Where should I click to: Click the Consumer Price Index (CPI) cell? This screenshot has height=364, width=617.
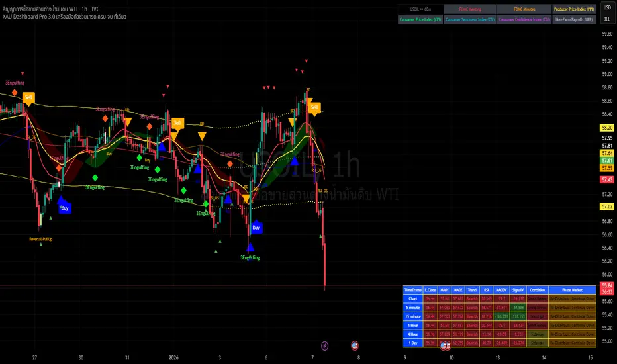(x=420, y=19)
